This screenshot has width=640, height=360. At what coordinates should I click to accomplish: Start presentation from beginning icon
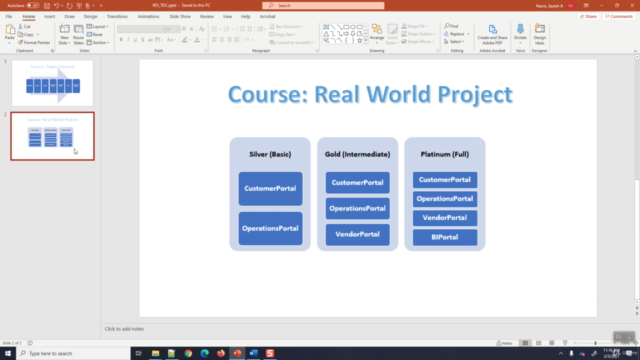(x=79, y=6)
